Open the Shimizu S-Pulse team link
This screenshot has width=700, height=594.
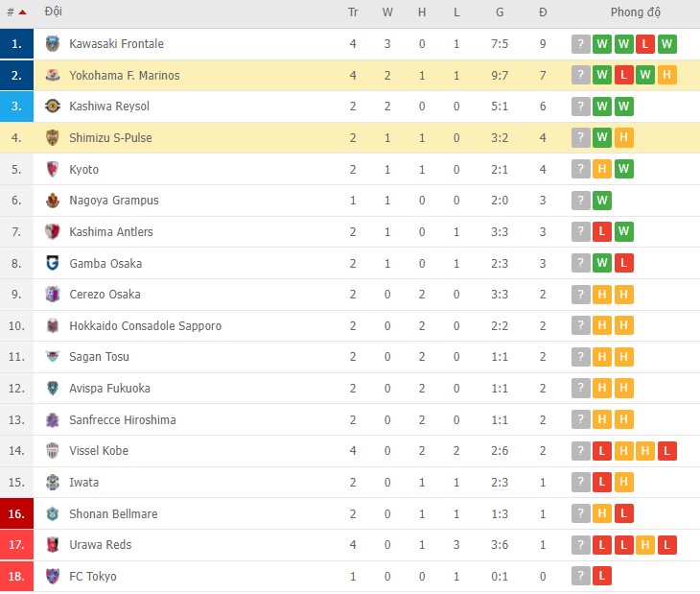click(x=110, y=138)
